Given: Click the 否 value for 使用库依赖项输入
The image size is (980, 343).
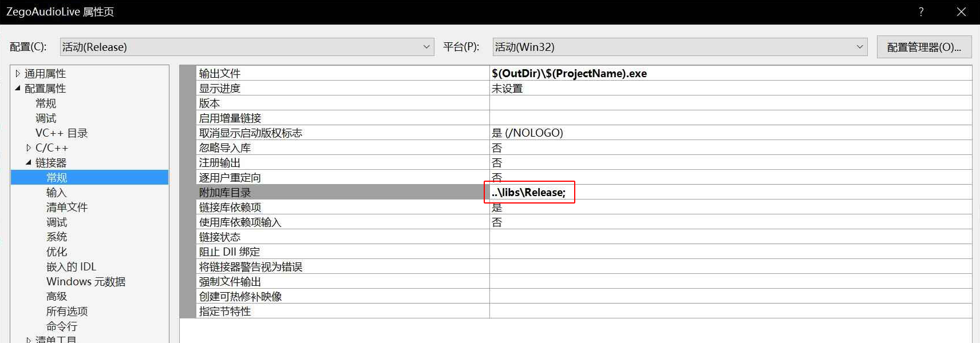Looking at the screenshot, I should click(x=497, y=222).
